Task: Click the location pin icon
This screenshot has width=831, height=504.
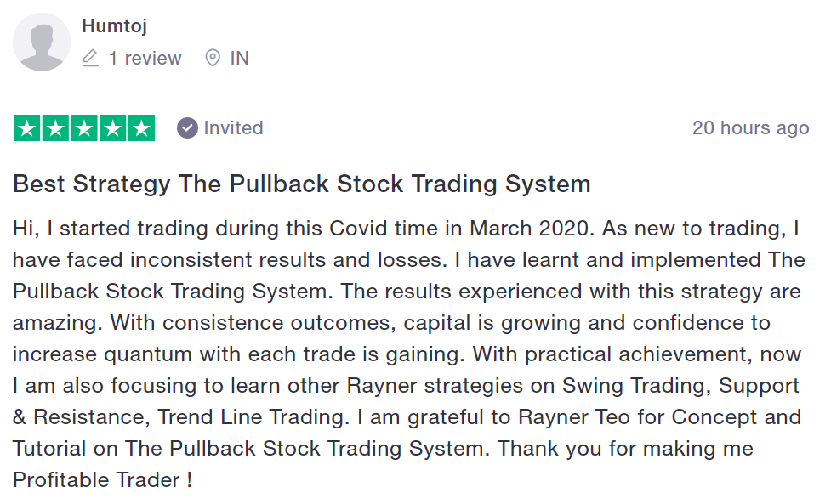Action: point(213,58)
